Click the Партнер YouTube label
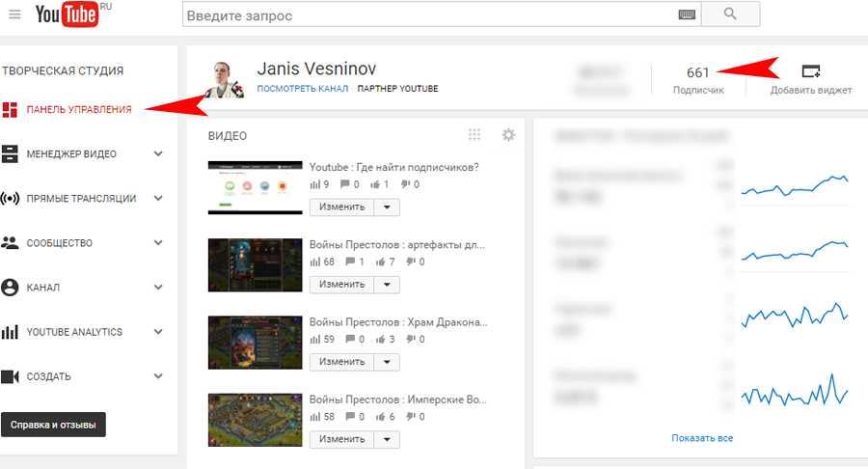This screenshot has height=469, width=868. tap(398, 89)
